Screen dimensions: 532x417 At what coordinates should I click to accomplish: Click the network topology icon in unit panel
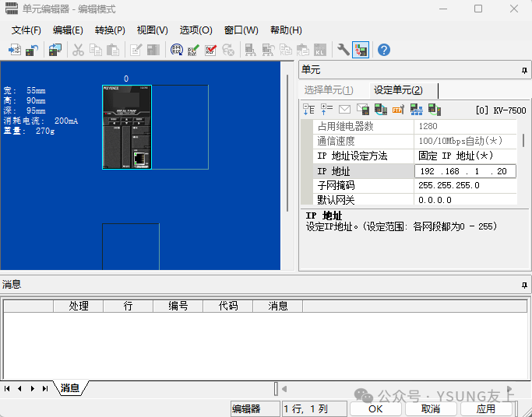417,110
